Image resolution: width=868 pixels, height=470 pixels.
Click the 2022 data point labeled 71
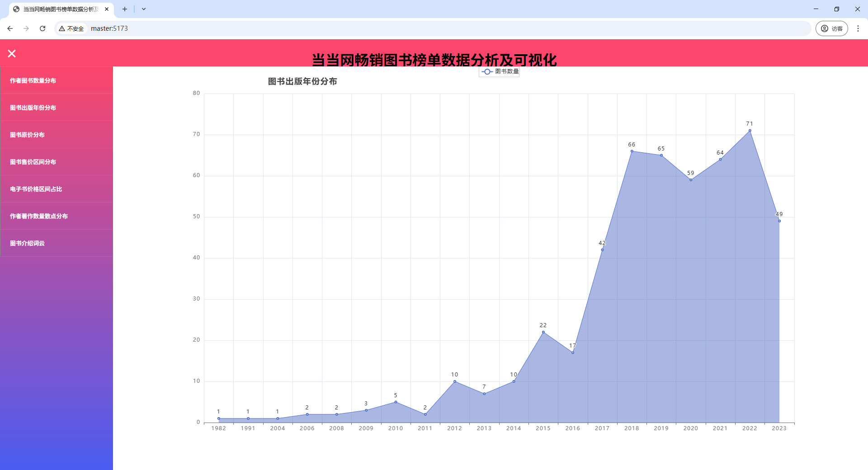coord(750,131)
